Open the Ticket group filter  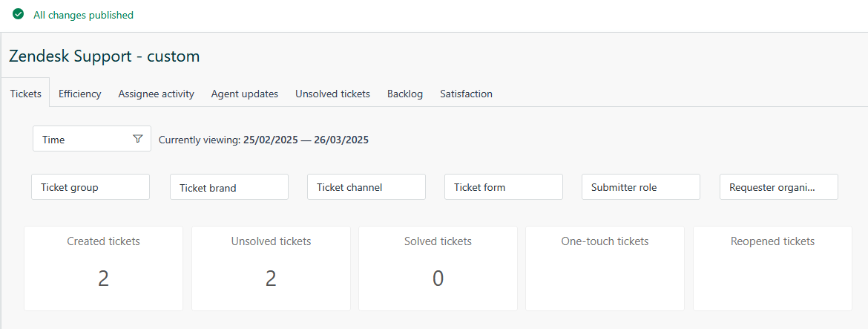tap(91, 187)
